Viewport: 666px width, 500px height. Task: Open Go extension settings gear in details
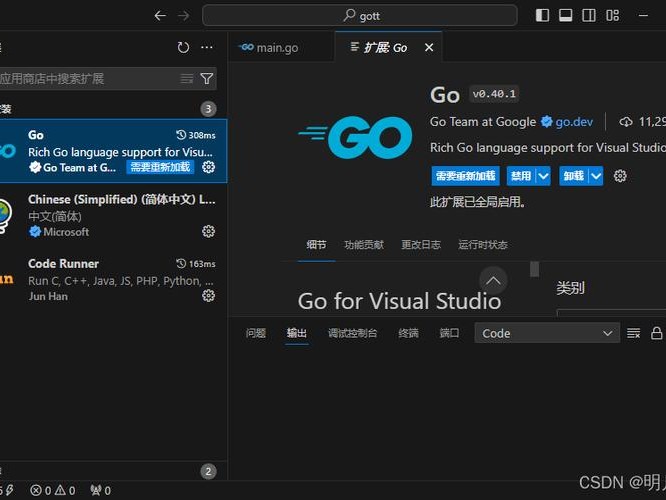tap(620, 176)
